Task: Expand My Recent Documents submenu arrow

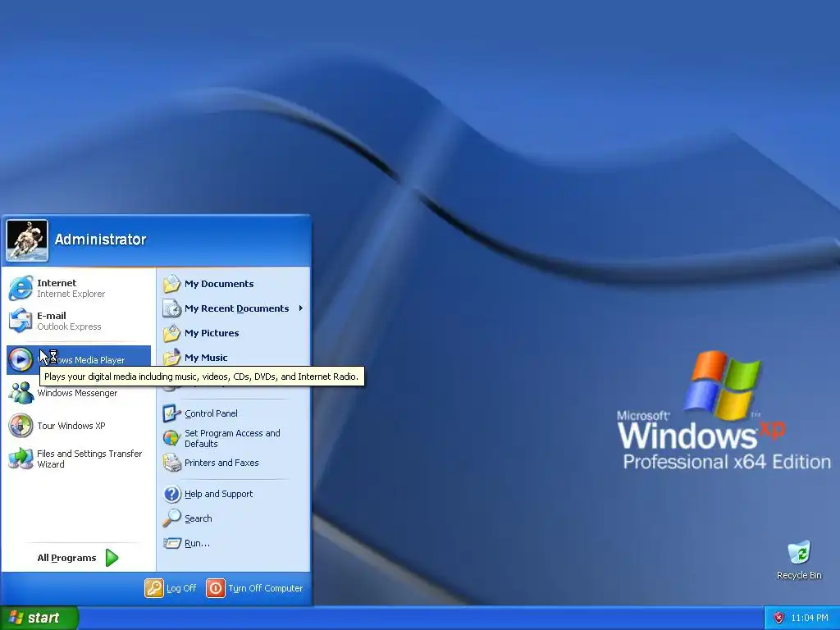Action: 300,308
